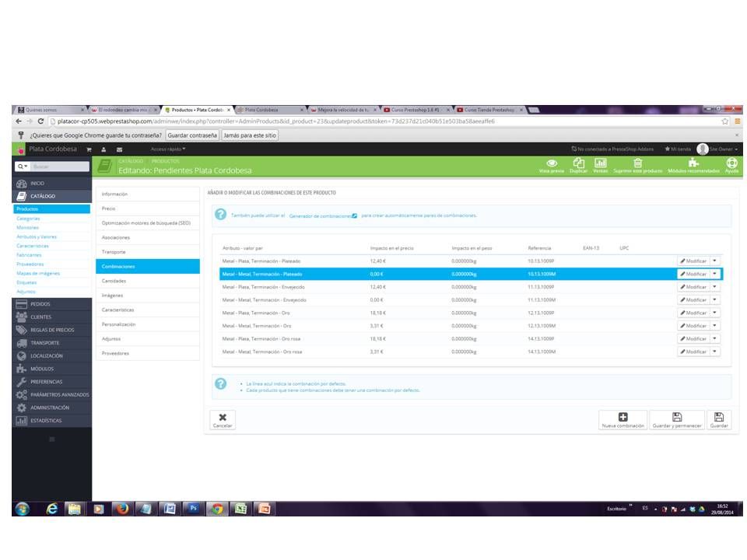Open the Chrome menu icon
The height and width of the screenshot is (560, 747).
click(737, 121)
